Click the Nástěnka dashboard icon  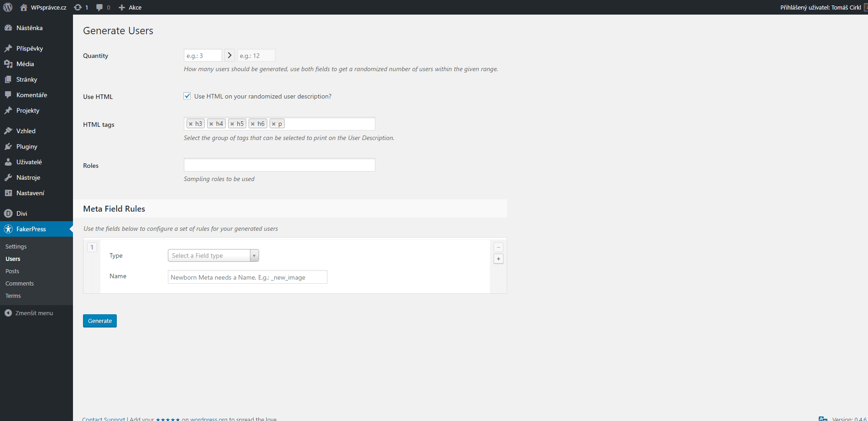click(x=8, y=28)
